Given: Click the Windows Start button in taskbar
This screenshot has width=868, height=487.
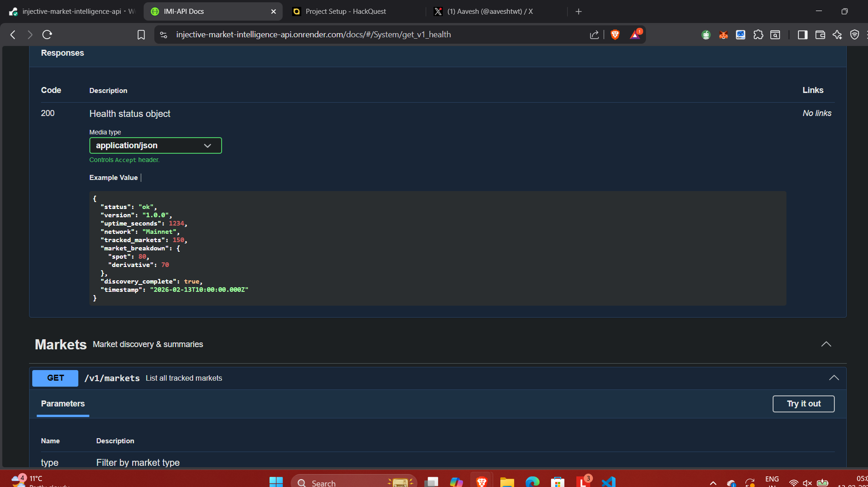Looking at the screenshot, I should (276, 482).
